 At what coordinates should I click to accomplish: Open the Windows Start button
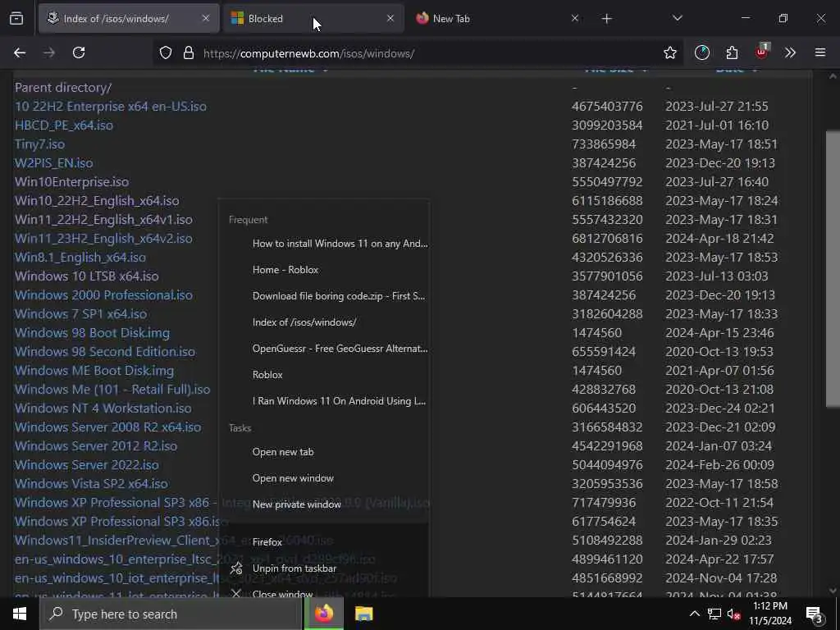(20, 614)
